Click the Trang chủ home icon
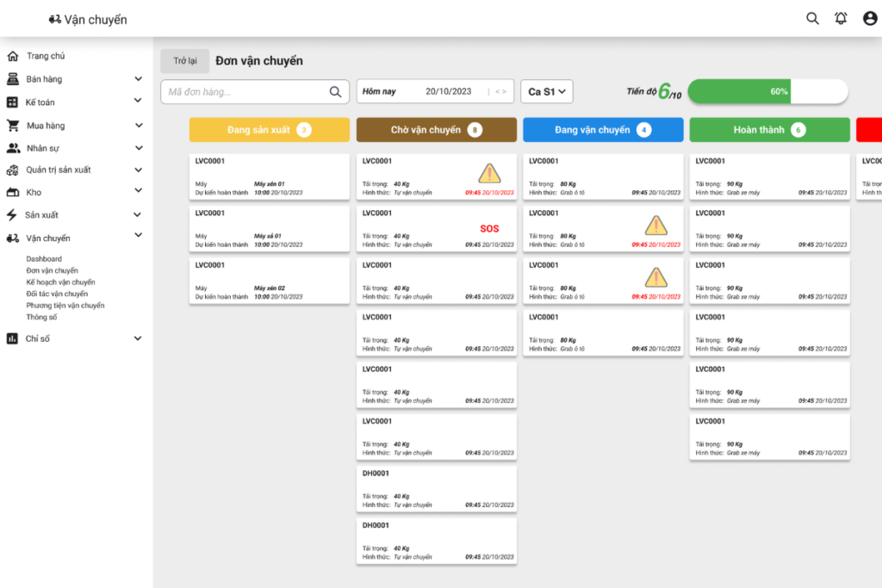 tap(13, 57)
